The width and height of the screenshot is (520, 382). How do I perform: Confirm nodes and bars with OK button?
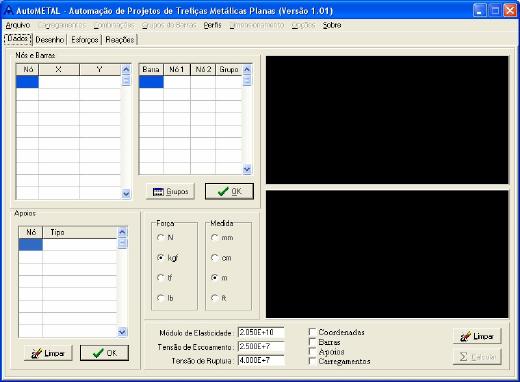pyautogui.click(x=229, y=191)
